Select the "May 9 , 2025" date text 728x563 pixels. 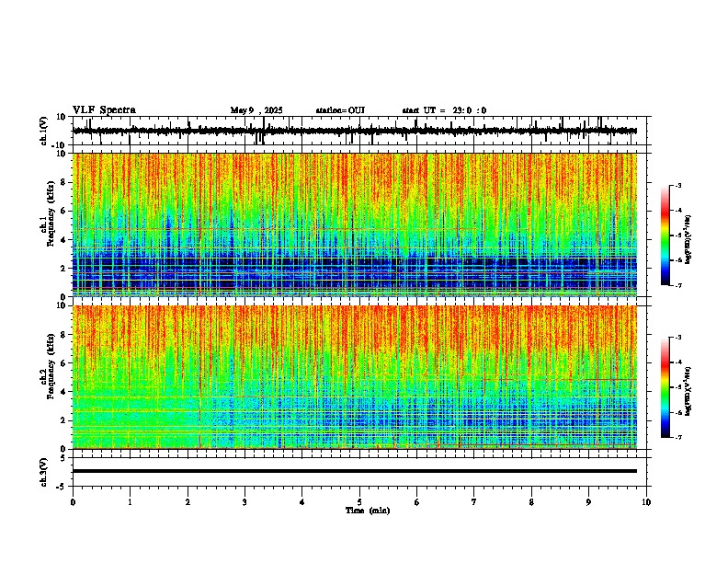(256, 110)
